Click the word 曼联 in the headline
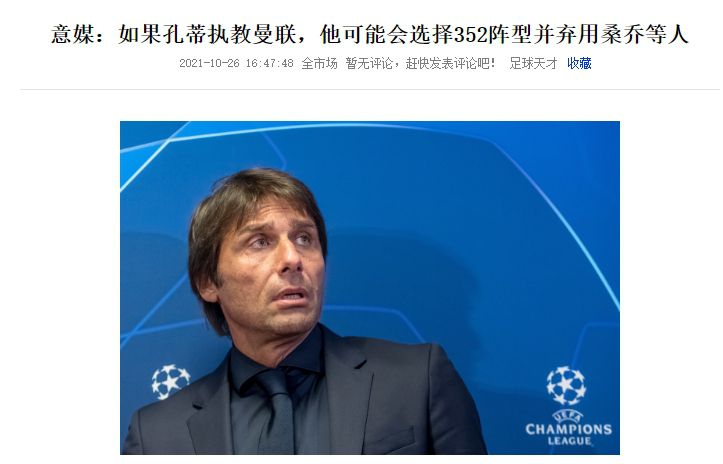 pos(274,35)
